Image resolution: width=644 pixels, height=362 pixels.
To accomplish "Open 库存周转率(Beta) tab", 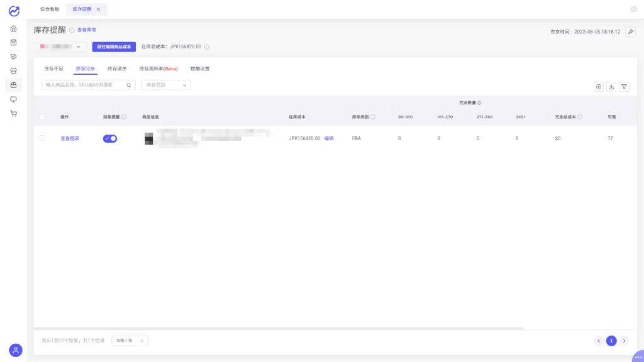I will click(158, 69).
